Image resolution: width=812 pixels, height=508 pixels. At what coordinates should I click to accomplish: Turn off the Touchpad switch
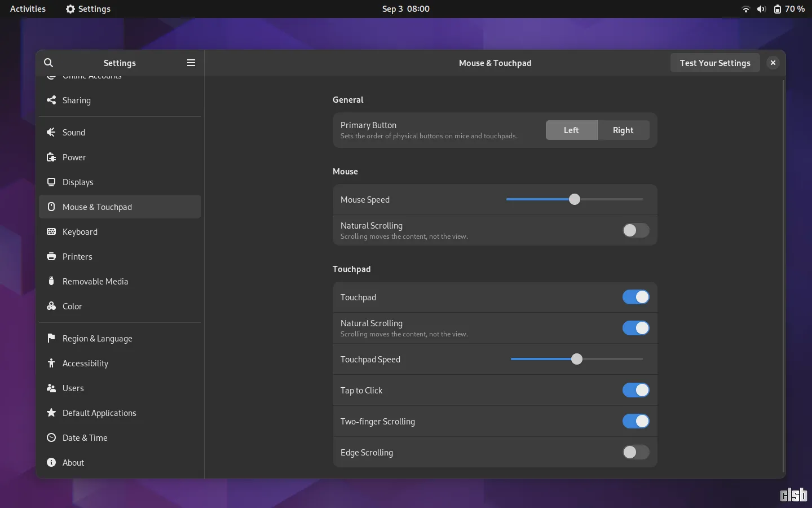636,297
